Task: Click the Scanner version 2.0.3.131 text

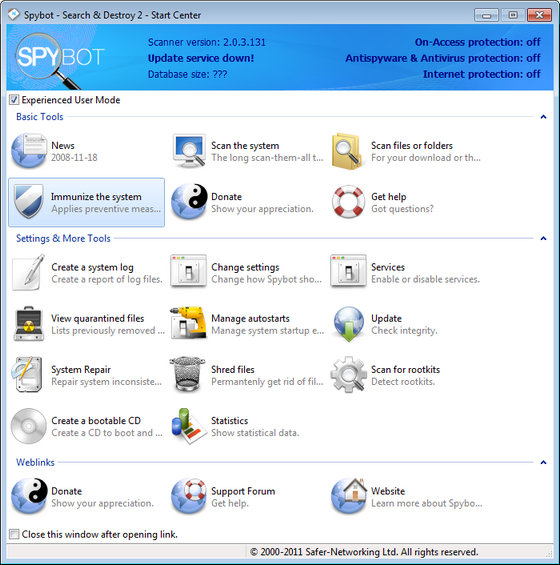Action: [206, 42]
